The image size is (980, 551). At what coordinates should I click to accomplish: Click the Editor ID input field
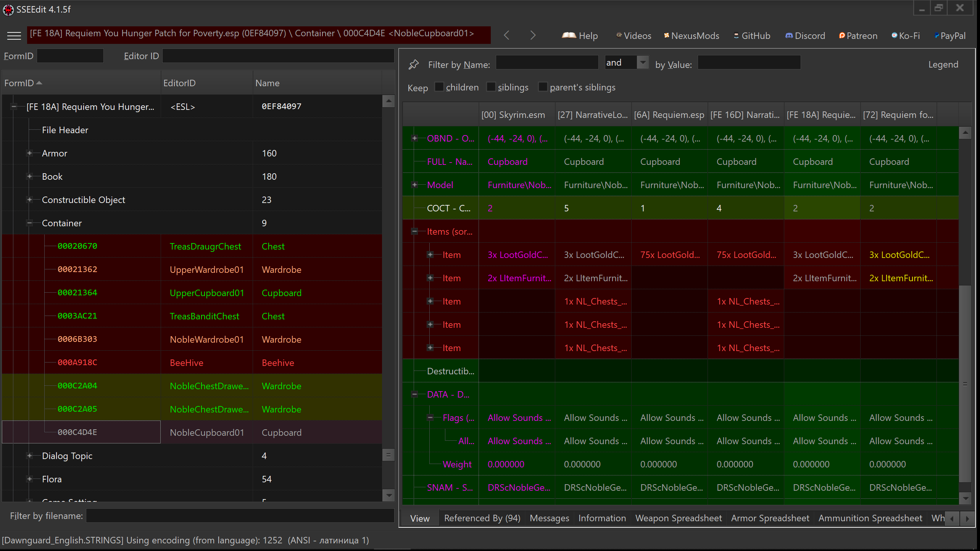click(x=278, y=56)
